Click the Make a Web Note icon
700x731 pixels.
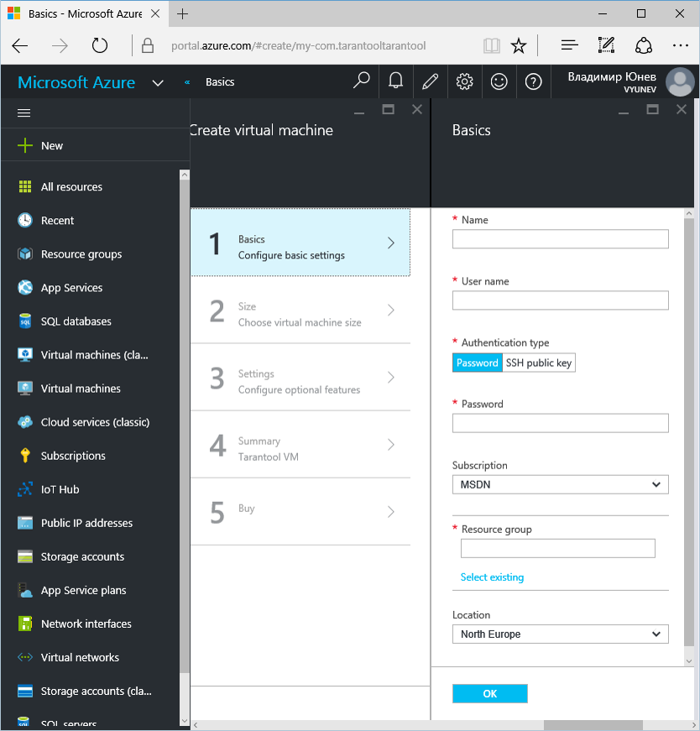pyautogui.click(x=606, y=45)
